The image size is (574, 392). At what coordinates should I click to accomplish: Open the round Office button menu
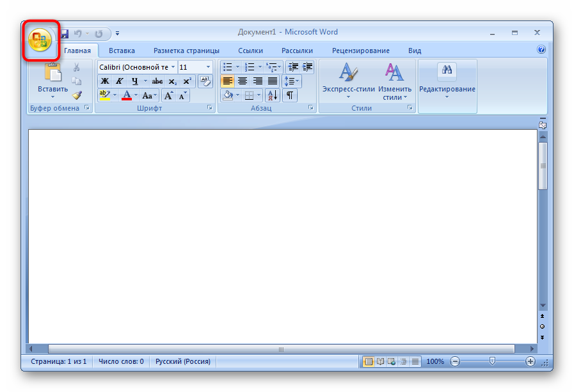[40, 42]
